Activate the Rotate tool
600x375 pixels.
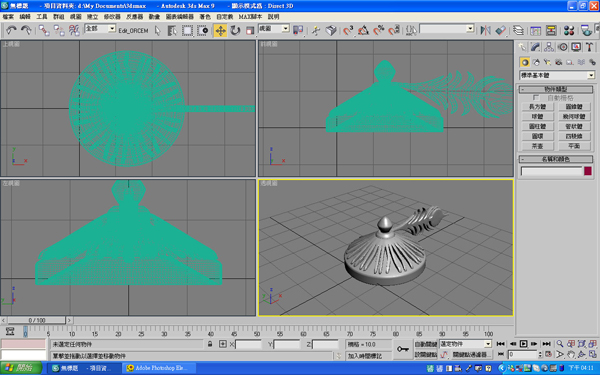(235, 30)
